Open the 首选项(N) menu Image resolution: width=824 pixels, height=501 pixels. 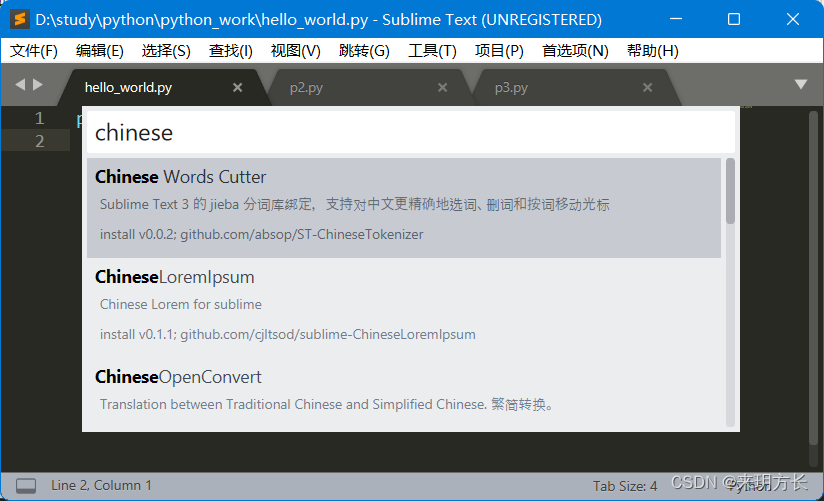pos(575,51)
